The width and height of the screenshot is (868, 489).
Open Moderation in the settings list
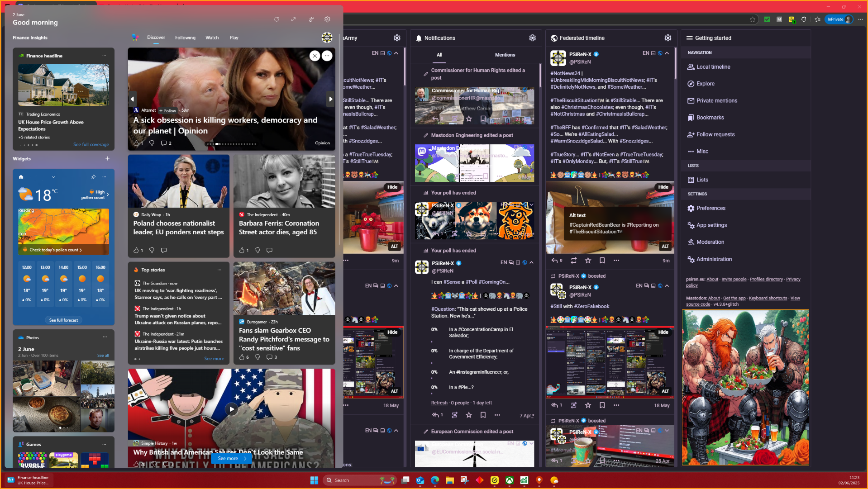click(706, 242)
